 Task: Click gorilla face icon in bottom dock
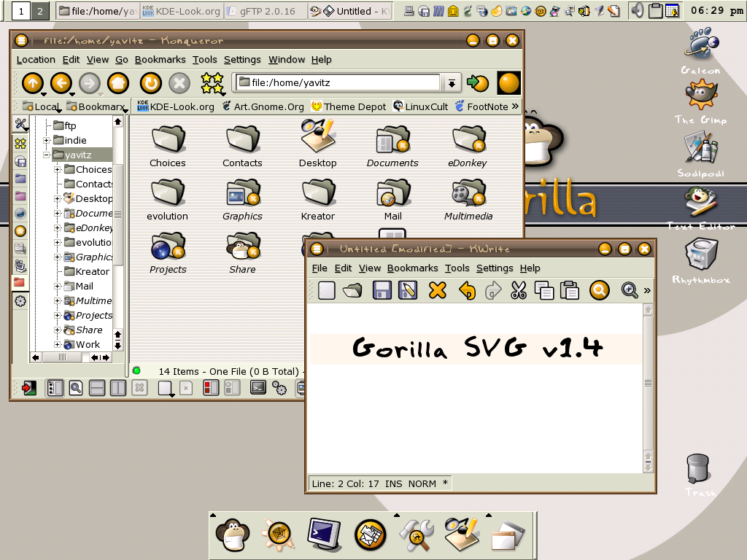coord(233,534)
